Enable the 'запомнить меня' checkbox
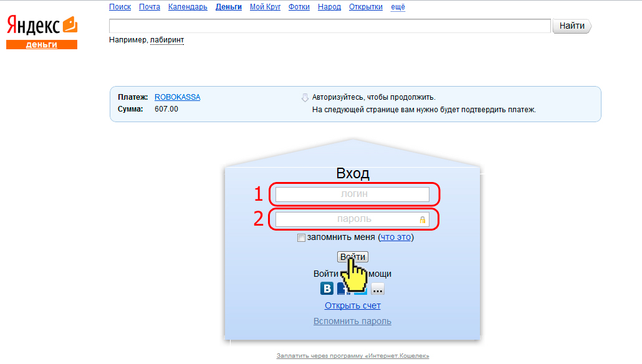 (x=302, y=237)
